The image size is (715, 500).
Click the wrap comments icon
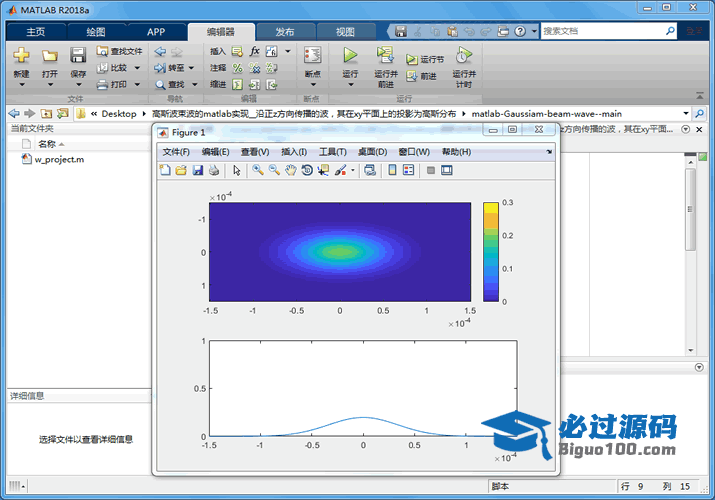(x=272, y=68)
